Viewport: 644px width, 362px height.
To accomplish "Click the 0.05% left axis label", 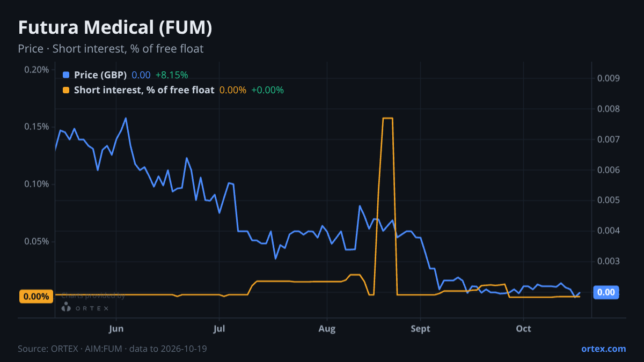I will [36, 241].
